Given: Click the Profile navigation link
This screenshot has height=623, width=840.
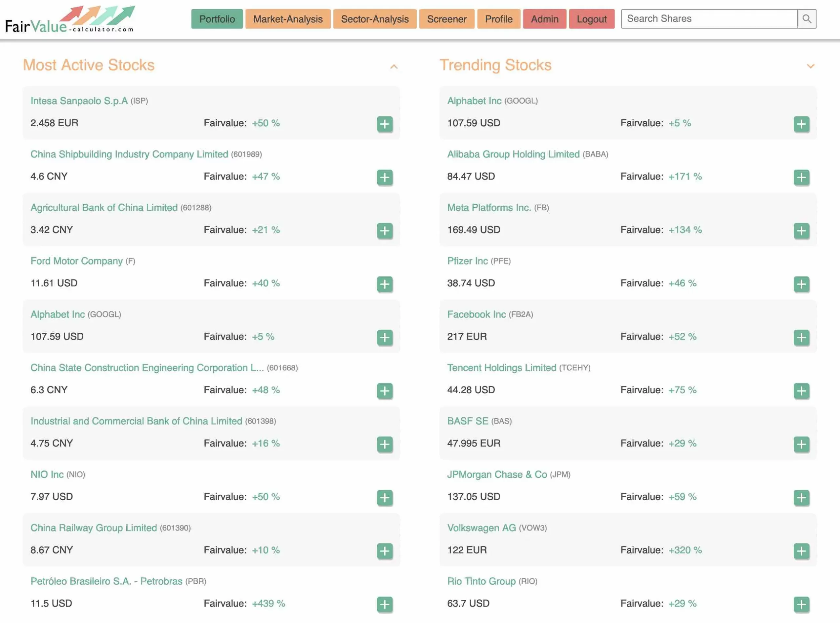Looking at the screenshot, I should (498, 18).
